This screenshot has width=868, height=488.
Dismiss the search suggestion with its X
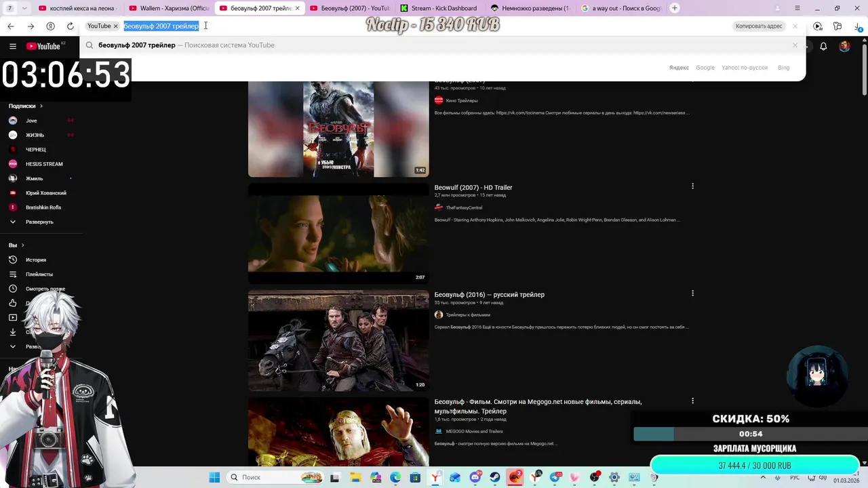pos(795,45)
